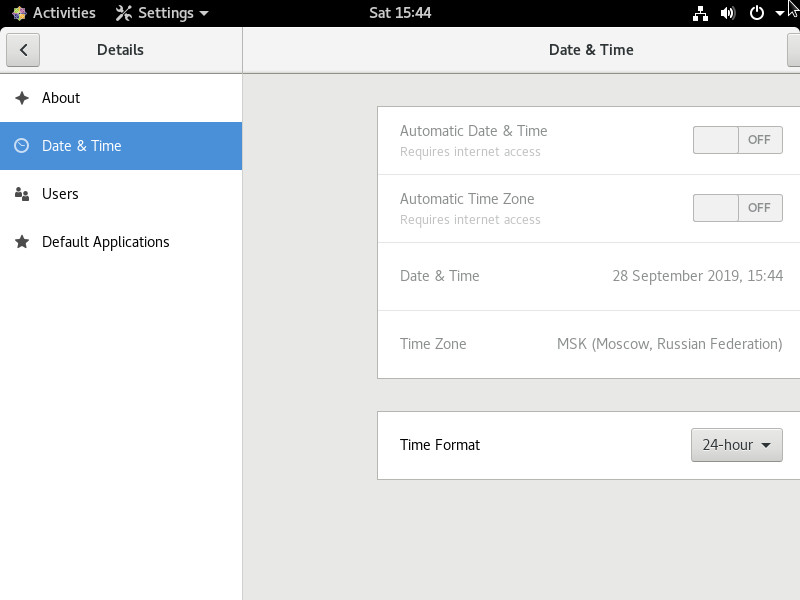Click the power icon in top bar
This screenshot has width=800, height=600.
click(x=757, y=13)
